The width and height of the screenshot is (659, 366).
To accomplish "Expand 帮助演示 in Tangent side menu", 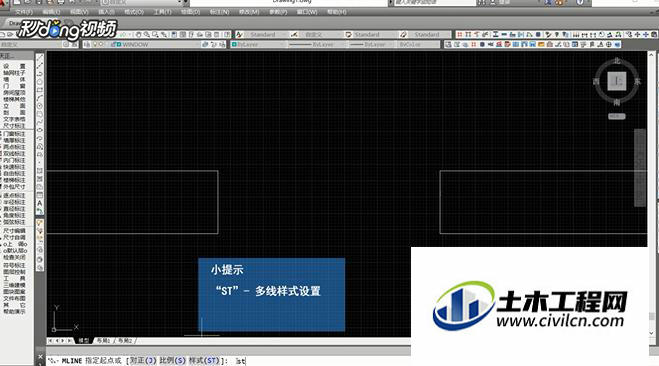I will 15,312.
